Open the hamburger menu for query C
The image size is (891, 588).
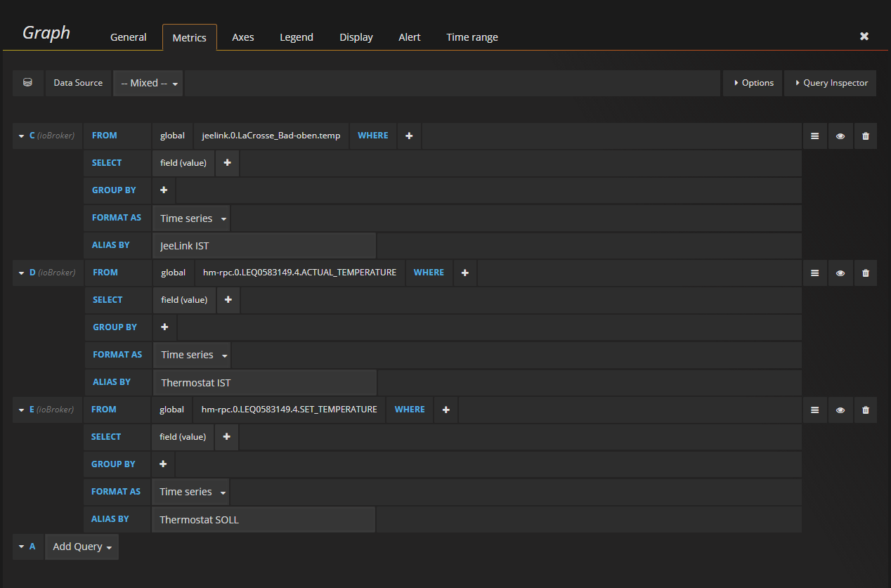(x=814, y=136)
